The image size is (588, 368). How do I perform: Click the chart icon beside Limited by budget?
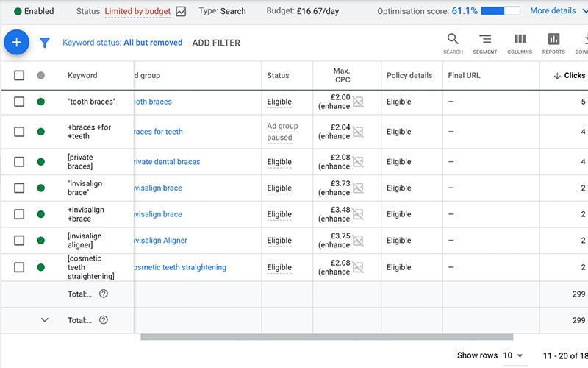(x=181, y=12)
